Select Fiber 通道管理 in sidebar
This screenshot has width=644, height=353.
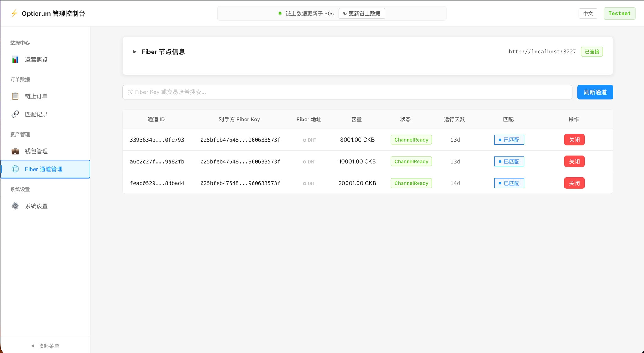pyautogui.click(x=45, y=169)
